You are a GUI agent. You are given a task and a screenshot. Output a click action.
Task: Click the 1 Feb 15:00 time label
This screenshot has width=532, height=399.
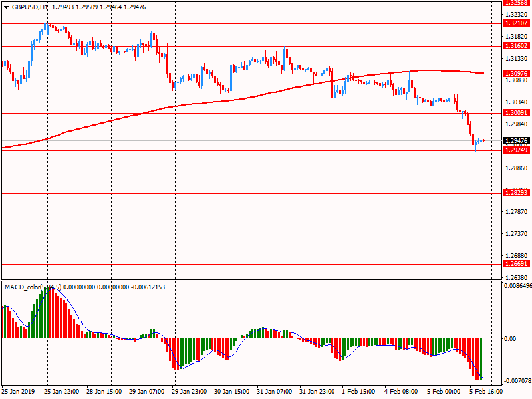(x=358, y=392)
